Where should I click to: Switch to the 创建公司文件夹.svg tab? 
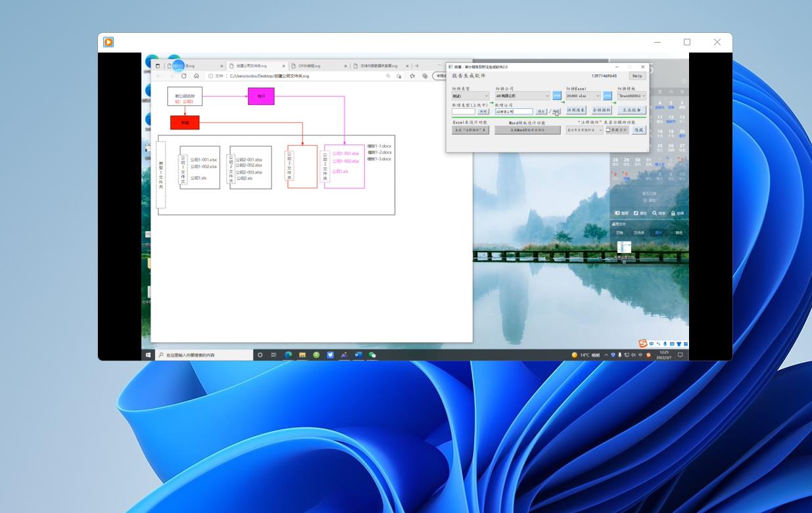coord(253,66)
